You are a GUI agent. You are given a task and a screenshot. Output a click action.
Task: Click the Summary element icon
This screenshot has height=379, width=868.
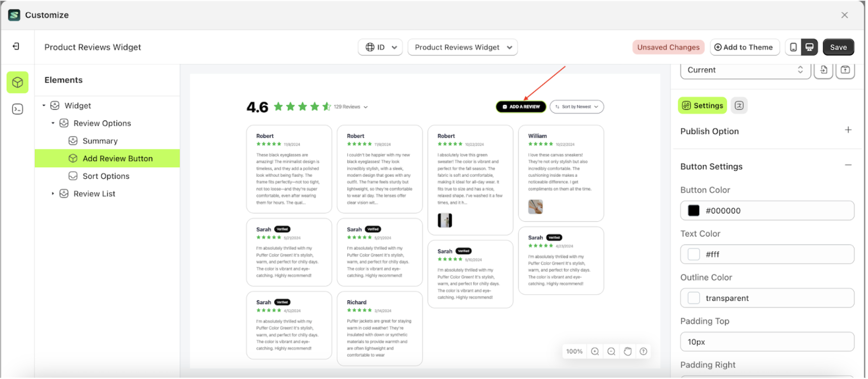[x=73, y=141]
